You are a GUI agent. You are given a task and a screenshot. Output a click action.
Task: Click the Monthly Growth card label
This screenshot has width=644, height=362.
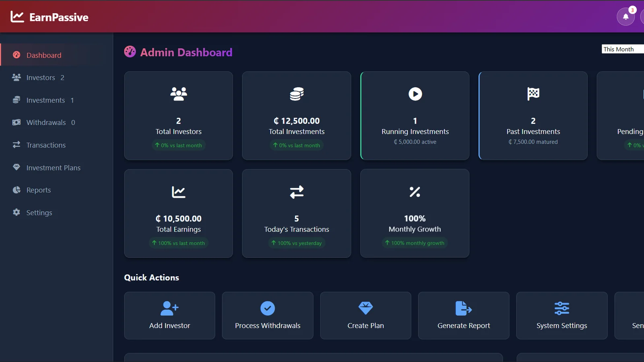point(415,229)
